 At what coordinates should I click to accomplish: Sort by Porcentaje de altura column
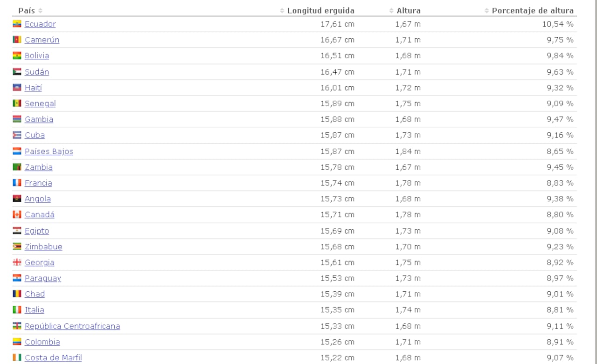point(532,10)
